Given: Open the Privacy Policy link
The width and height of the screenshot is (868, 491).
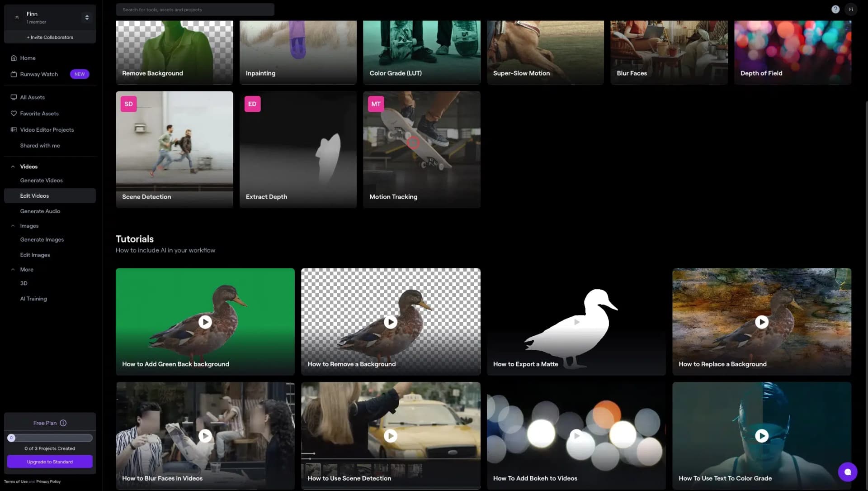Looking at the screenshot, I should [48, 481].
